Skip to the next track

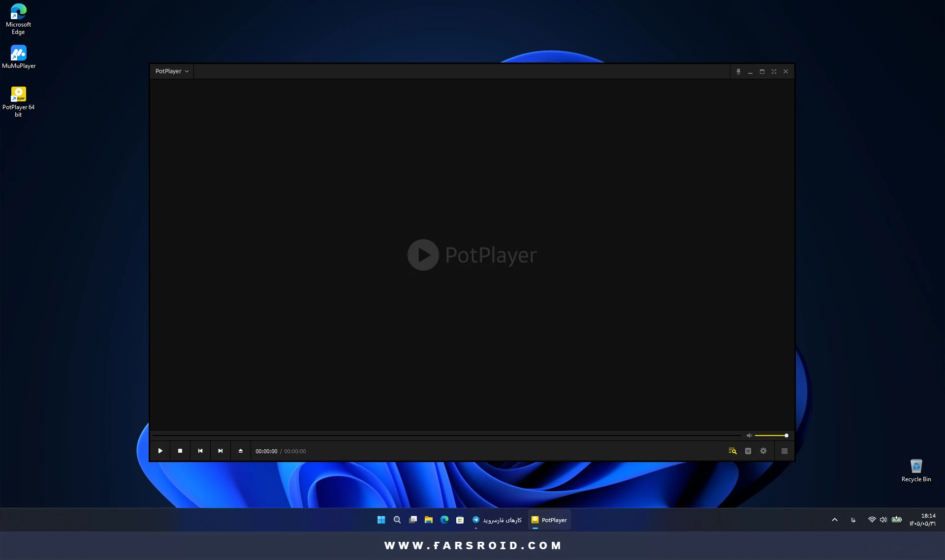tap(220, 451)
